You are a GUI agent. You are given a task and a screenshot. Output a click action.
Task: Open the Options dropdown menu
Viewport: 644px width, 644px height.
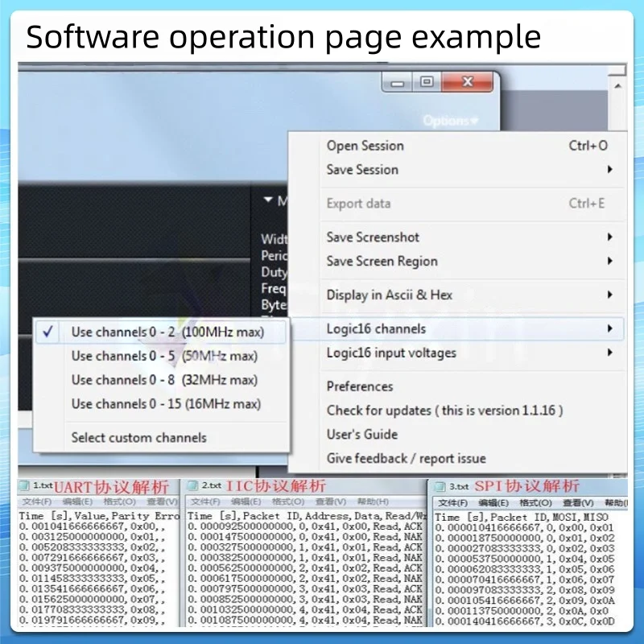[x=451, y=121]
